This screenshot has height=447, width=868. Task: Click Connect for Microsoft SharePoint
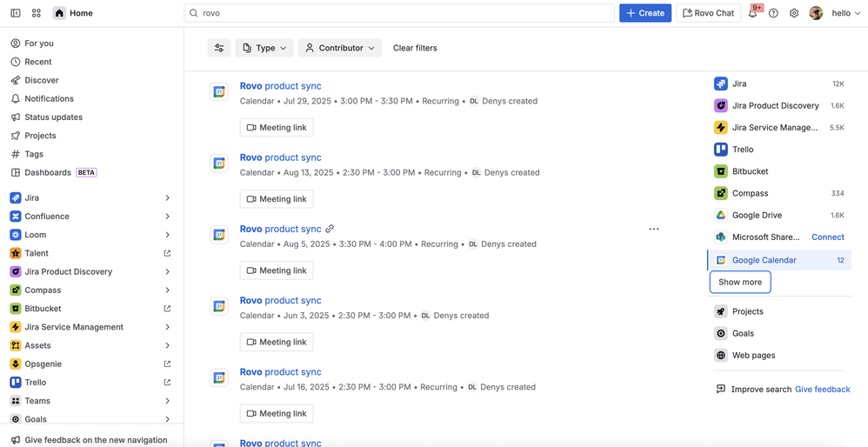(828, 237)
